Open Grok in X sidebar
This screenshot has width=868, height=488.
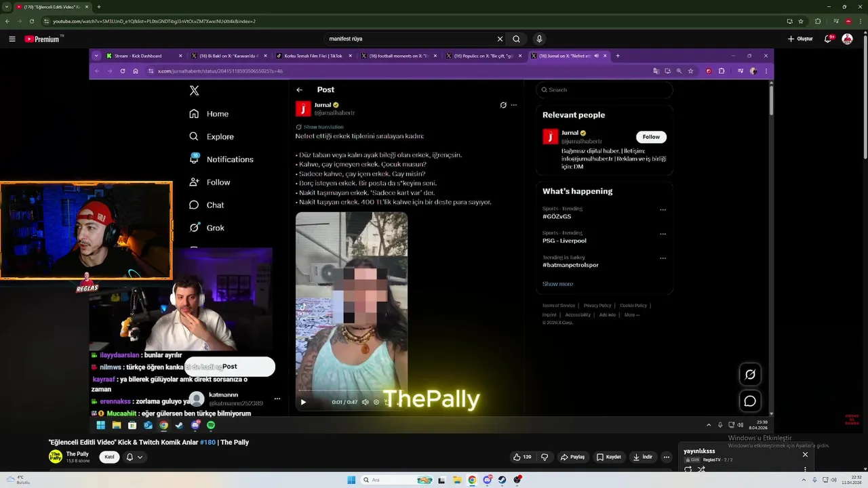pos(207,228)
